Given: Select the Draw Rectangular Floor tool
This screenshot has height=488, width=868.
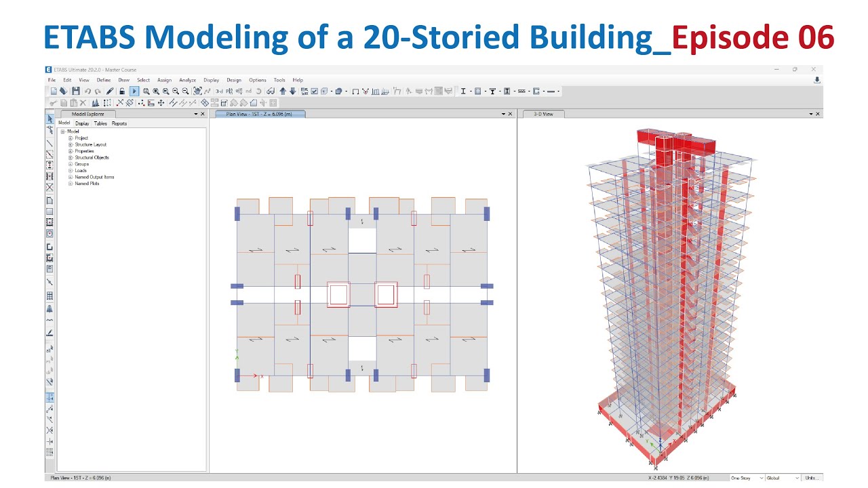Looking at the screenshot, I should tap(50, 211).
